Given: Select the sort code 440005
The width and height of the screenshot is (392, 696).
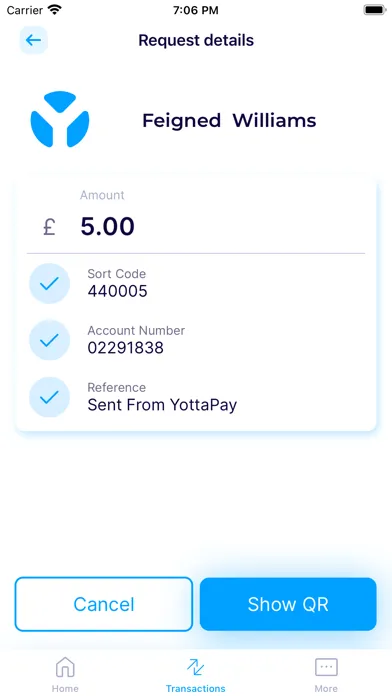Looking at the screenshot, I should pyautogui.click(x=117, y=292).
